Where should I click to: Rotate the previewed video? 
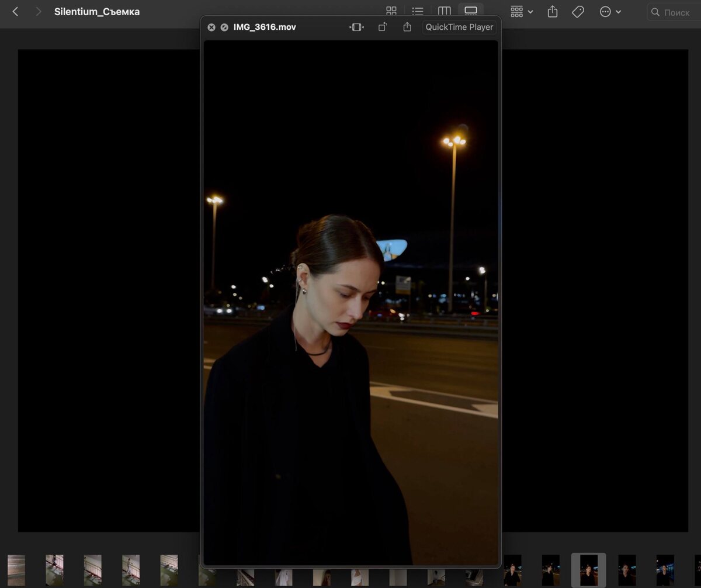[x=383, y=27]
